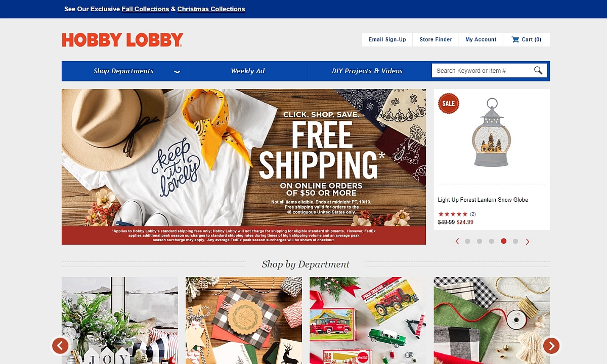Click red left arrow in department carousel

60,346
